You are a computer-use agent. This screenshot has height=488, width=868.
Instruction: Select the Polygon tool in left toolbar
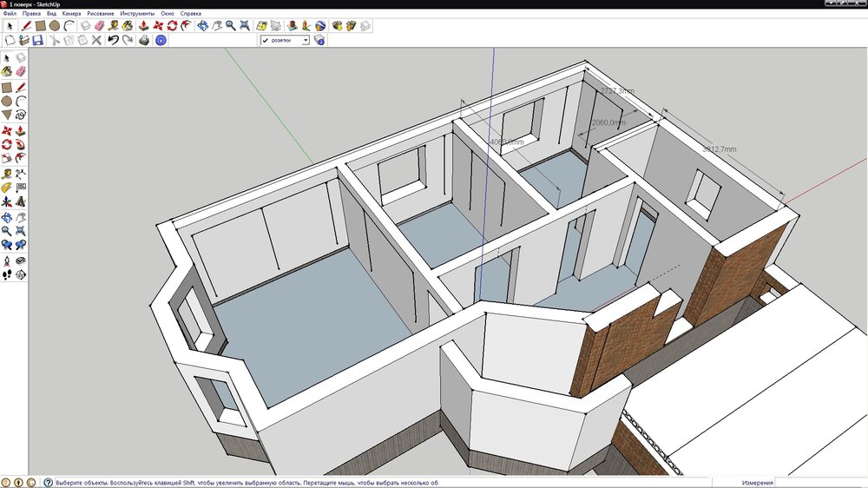tap(7, 114)
